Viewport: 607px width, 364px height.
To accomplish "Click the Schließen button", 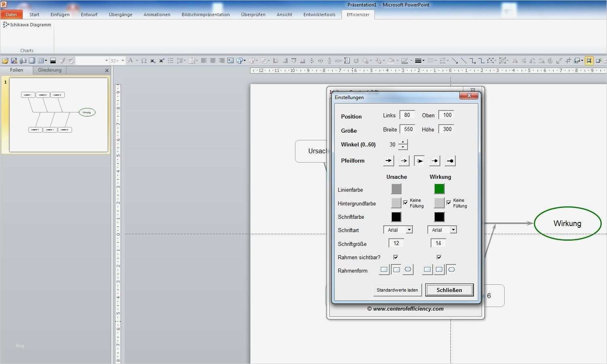I will click(x=449, y=290).
